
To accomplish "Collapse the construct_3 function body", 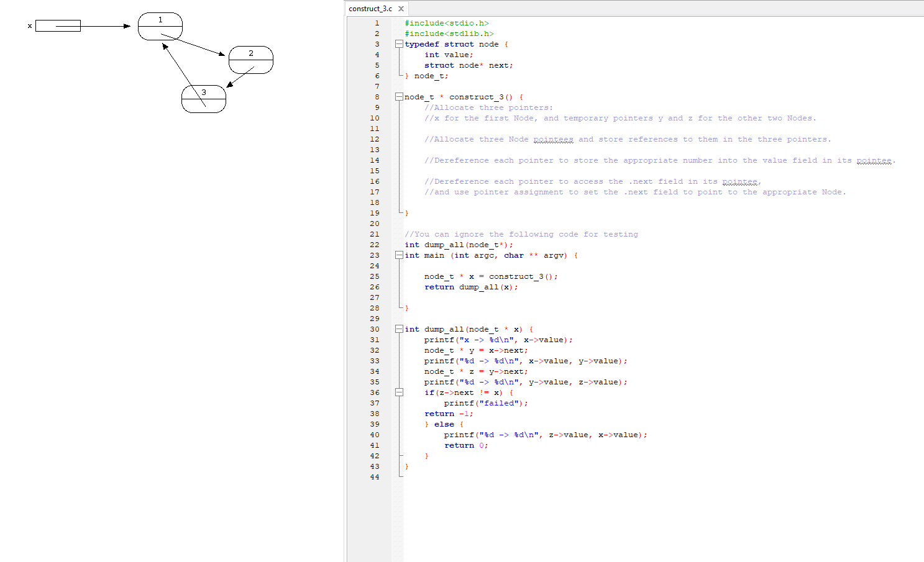I will (x=400, y=96).
